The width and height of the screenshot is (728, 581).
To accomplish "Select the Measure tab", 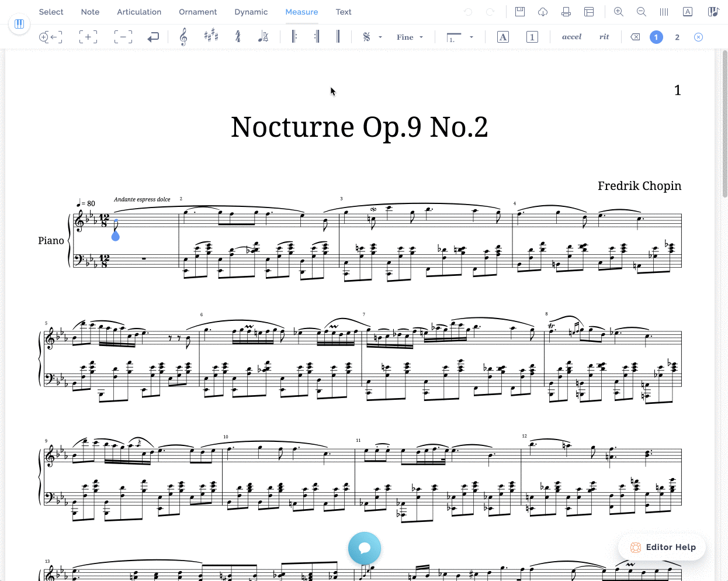I will [x=301, y=12].
